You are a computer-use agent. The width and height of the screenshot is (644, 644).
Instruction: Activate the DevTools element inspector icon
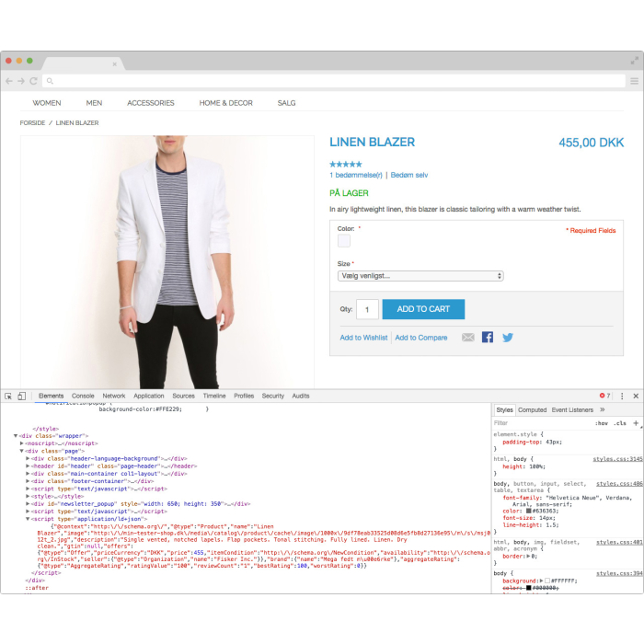pyautogui.click(x=8, y=396)
